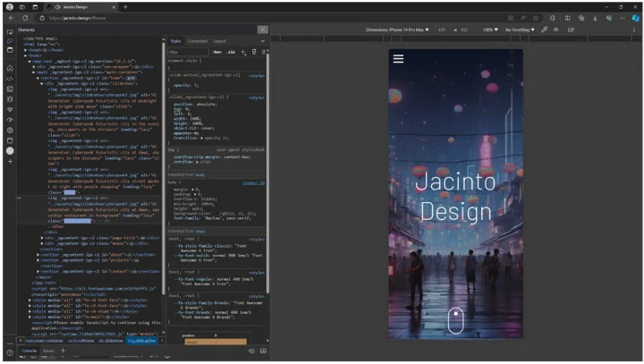Open the Network wifi icon in activity bar
This screenshot has height=364, width=644.
click(10, 110)
